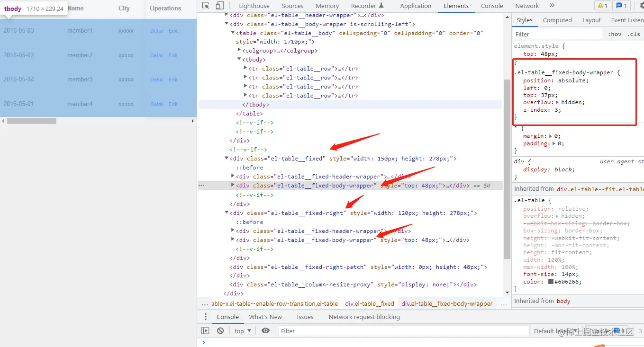Open the Application tab
The image size is (644, 347).
click(x=416, y=6)
